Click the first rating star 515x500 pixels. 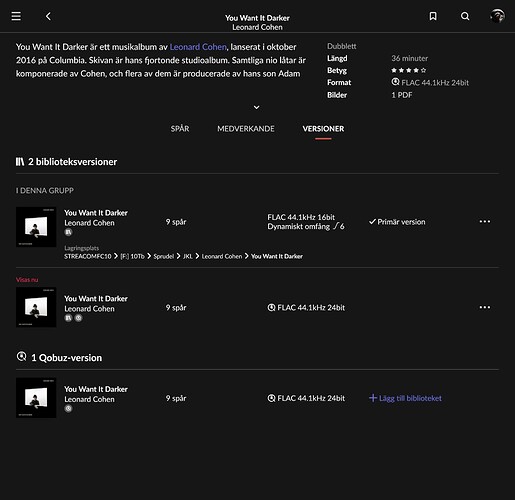tap(394, 70)
